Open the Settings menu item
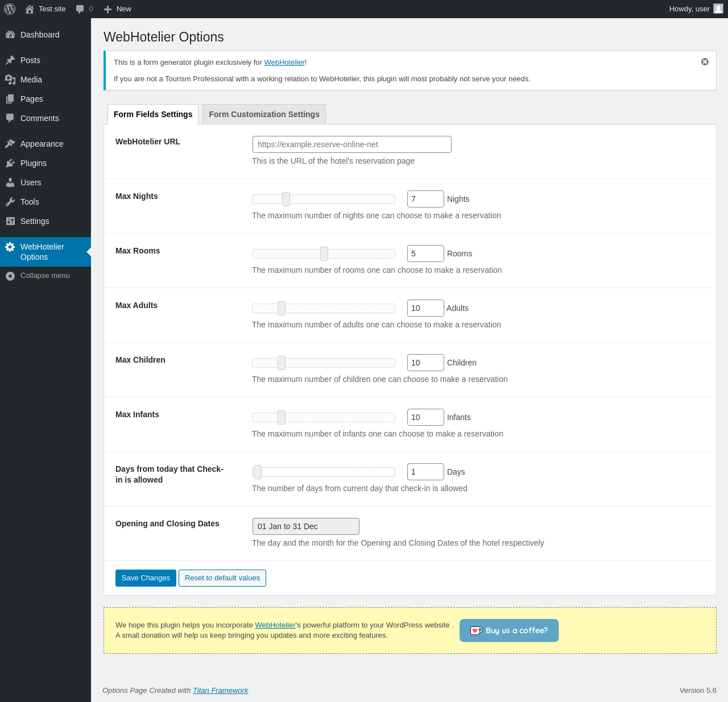Viewport: 728px width, 702px height. tap(45, 221)
